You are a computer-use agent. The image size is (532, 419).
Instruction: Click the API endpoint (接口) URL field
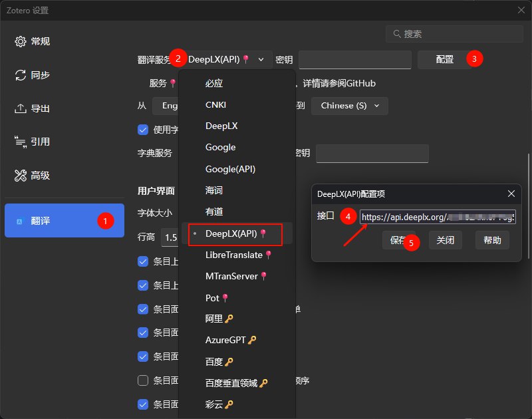pyautogui.click(x=437, y=217)
